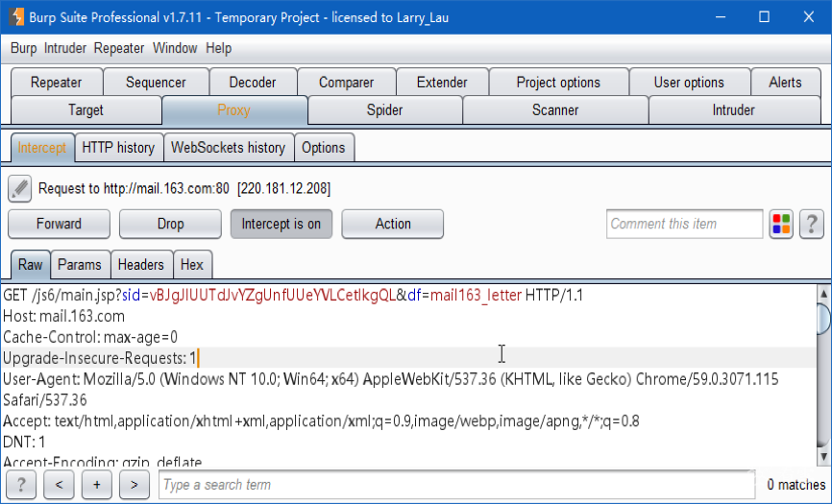Click the plus search options button
Viewport: 832px width, 504px height.
(x=97, y=485)
